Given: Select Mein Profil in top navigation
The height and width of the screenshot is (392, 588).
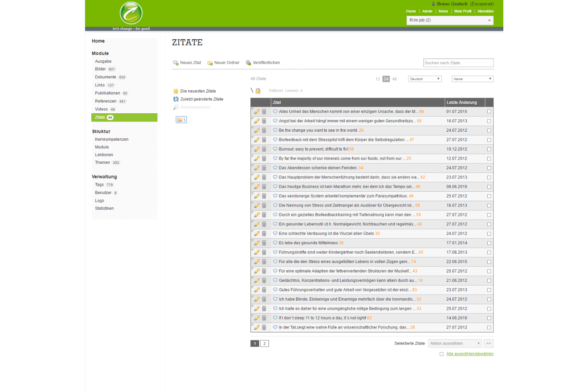Looking at the screenshot, I should [x=463, y=11].
